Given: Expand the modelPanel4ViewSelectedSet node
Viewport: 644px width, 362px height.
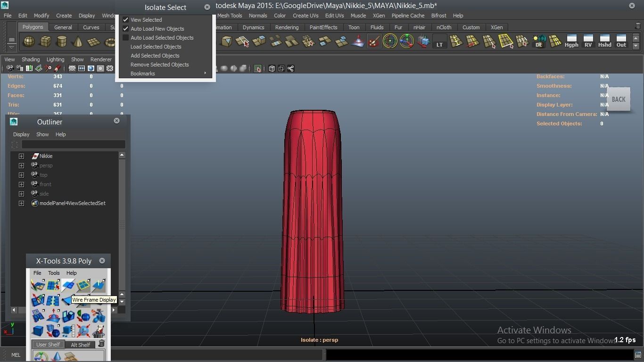Looking at the screenshot, I should pyautogui.click(x=21, y=203).
